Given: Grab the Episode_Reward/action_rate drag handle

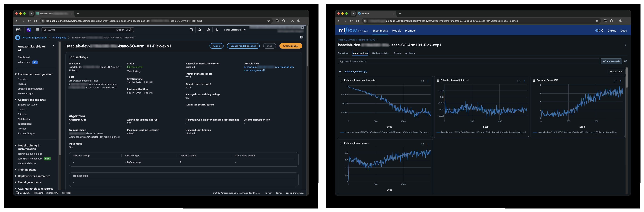Looking at the screenshot, I should point(341,81).
